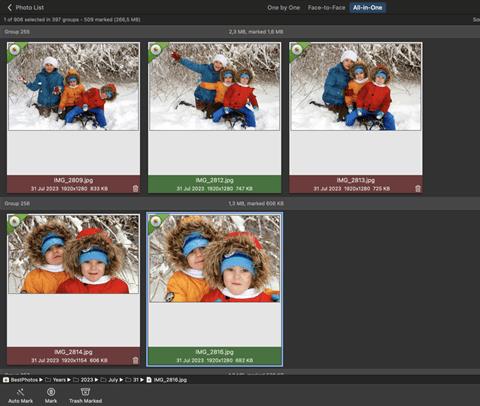Screen dimensions: 480x406
Task: Click best-photo badge on IMG_2813.jpg thumbnail
Action: [296, 50]
